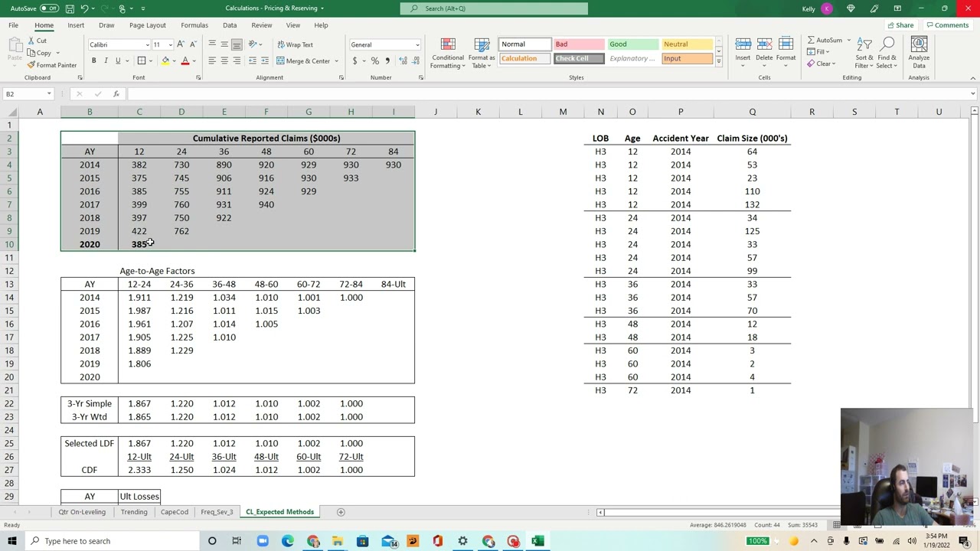
Task: Open the Formulas ribbon tab
Action: point(194,25)
